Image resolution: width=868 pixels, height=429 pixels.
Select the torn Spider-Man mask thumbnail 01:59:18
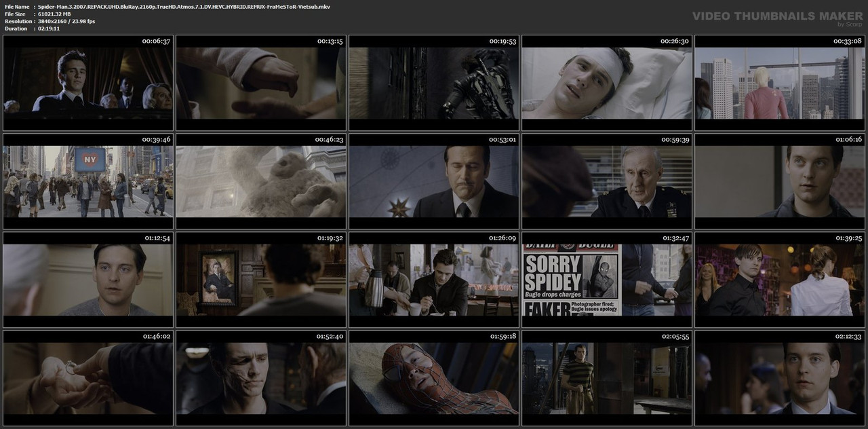(x=434, y=378)
